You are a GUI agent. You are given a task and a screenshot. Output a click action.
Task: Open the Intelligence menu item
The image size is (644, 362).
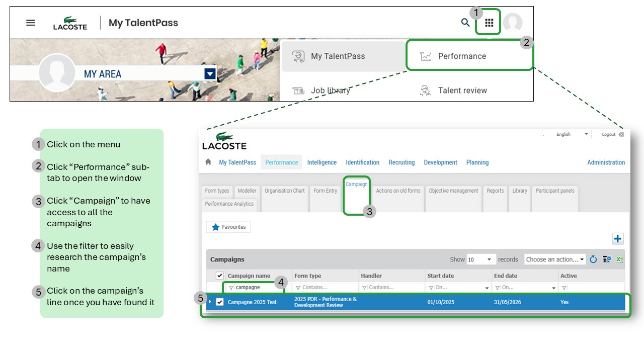point(322,162)
